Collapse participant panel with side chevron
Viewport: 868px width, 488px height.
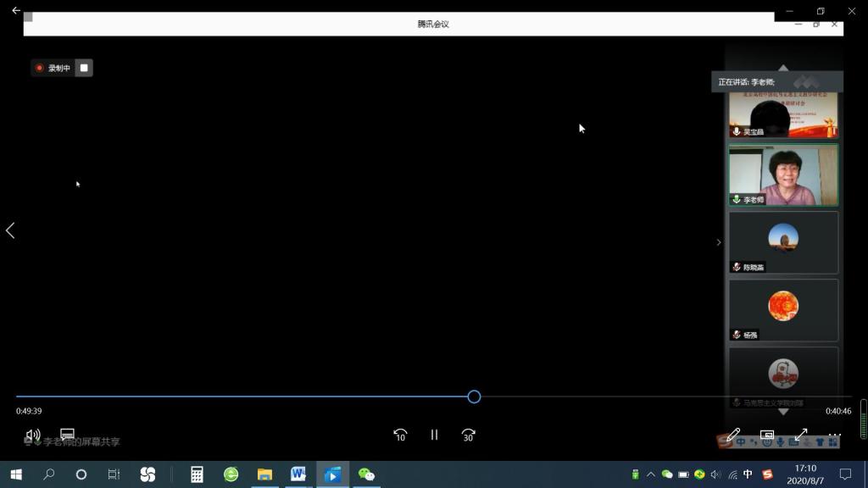(719, 242)
